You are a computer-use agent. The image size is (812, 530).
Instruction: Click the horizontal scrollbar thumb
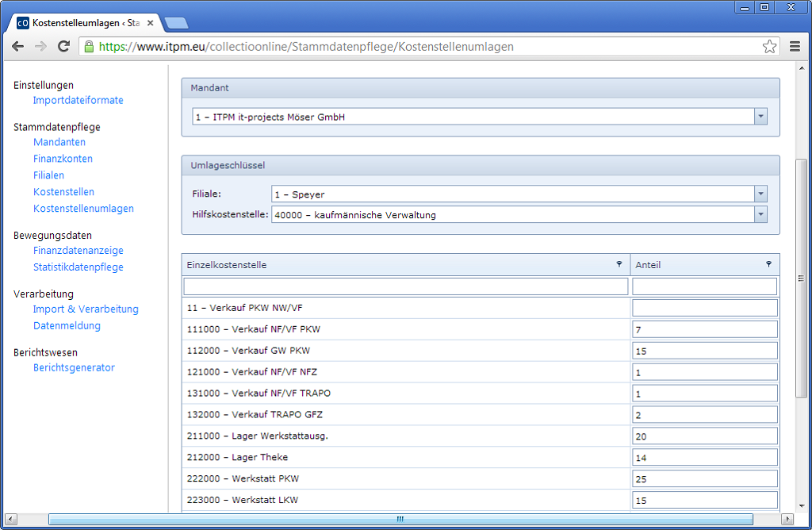click(400, 519)
